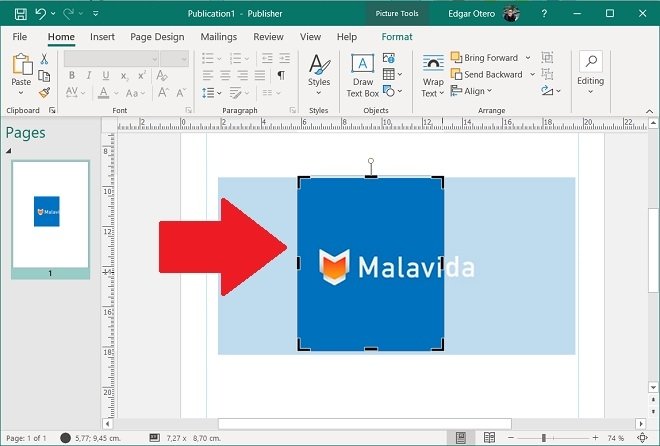The height and width of the screenshot is (446, 660).
Task: Go to the Mailings tab
Action: (218, 37)
